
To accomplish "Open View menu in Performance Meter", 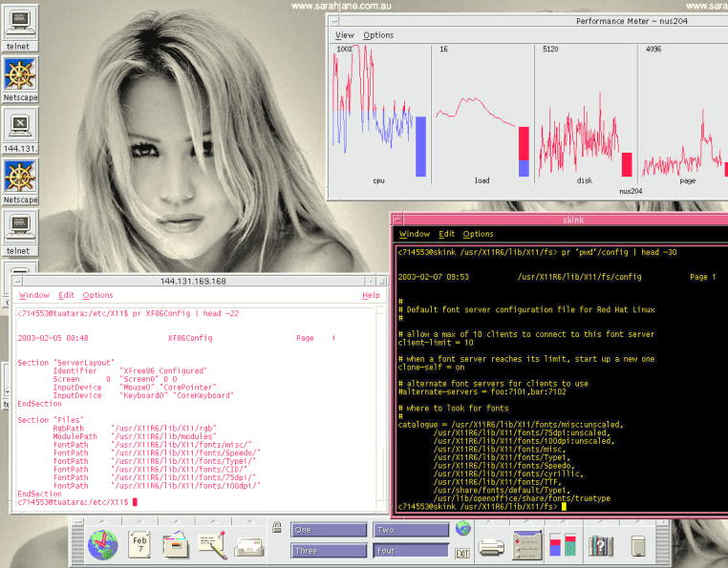I will (344, 35).
